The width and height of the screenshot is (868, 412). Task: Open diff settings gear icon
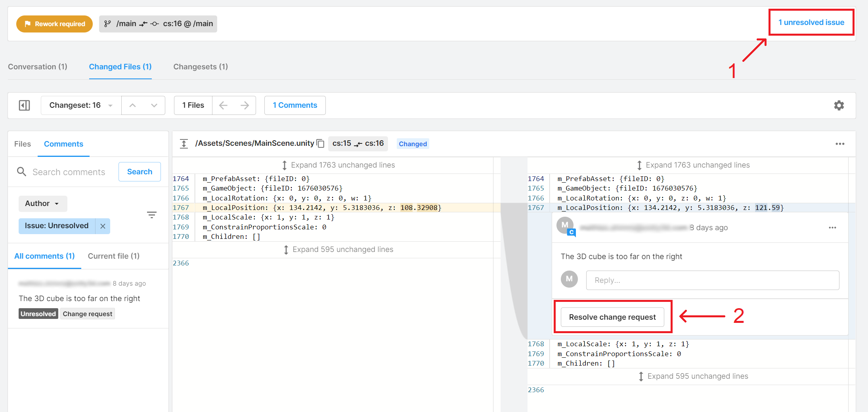[839, 105]
